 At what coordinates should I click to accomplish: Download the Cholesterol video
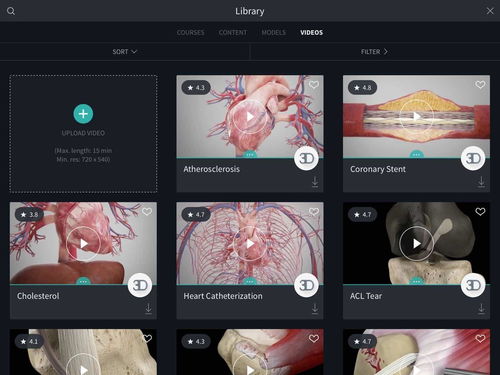pyautogui.click(x=148, y=309)
